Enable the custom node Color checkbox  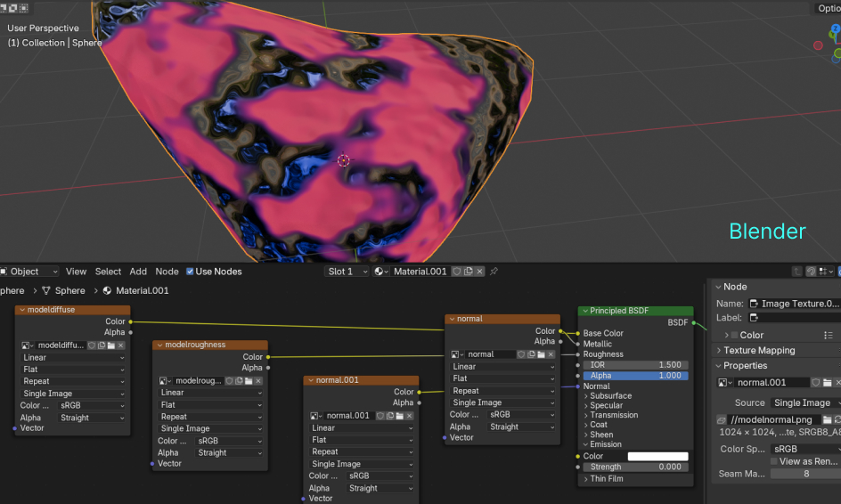tap(734, 335)
